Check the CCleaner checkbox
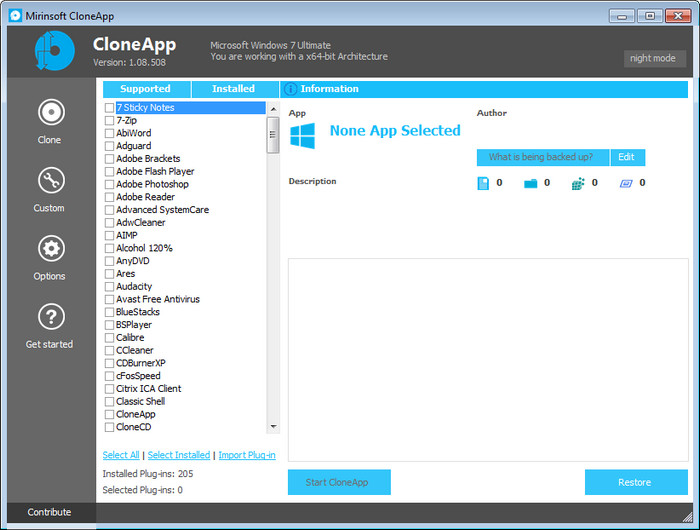 [x=109, y=351]
